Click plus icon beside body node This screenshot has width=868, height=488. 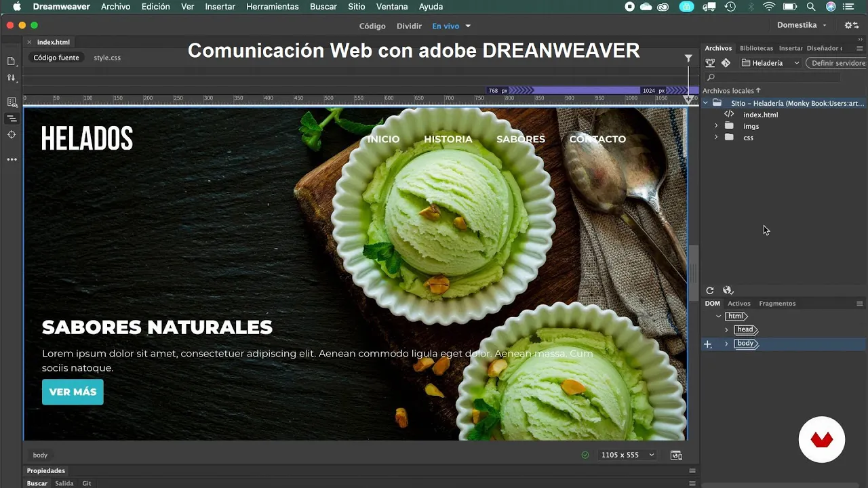coord(707,344)
